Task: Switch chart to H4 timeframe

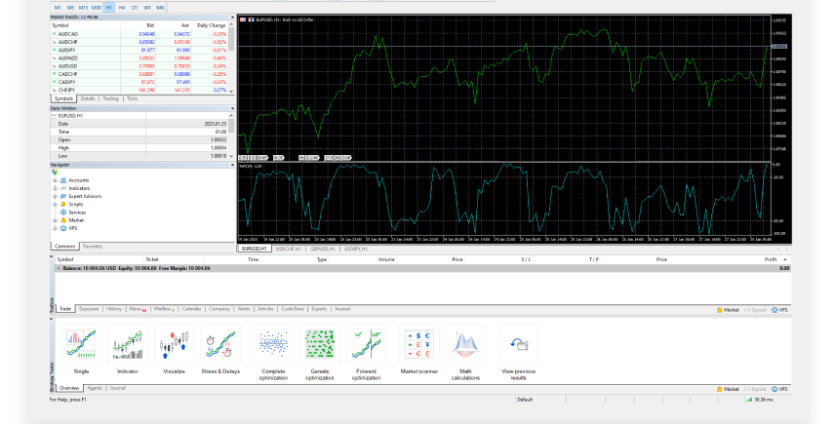Action: pyautogui.click(x=122, y=7)
